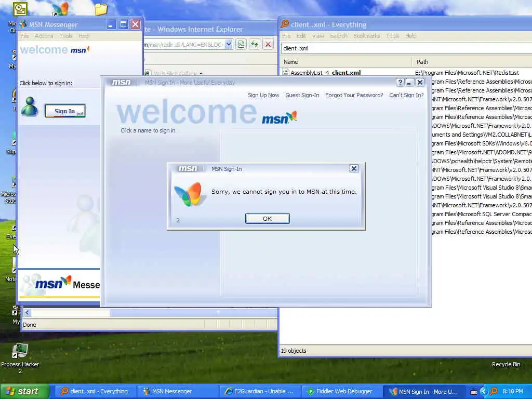Click Start button on taskbar
This screenshot has width=532, height=399.
24,391
